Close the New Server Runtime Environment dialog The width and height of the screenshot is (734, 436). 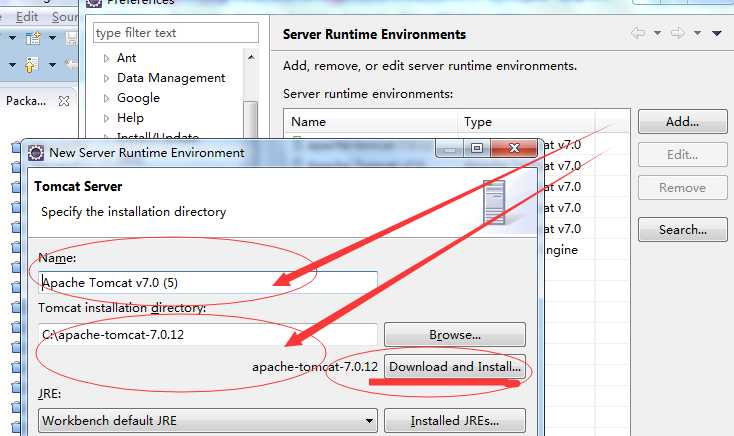[514, 148]
